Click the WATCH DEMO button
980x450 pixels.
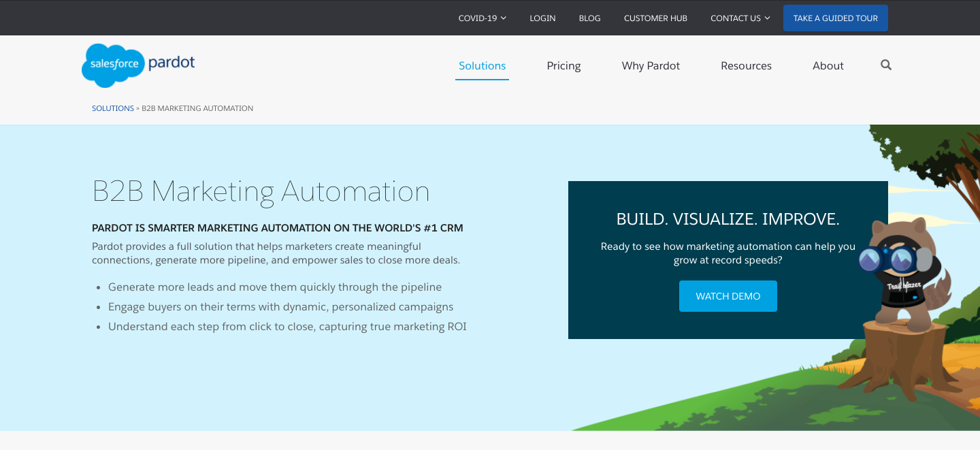coord(728,296)
